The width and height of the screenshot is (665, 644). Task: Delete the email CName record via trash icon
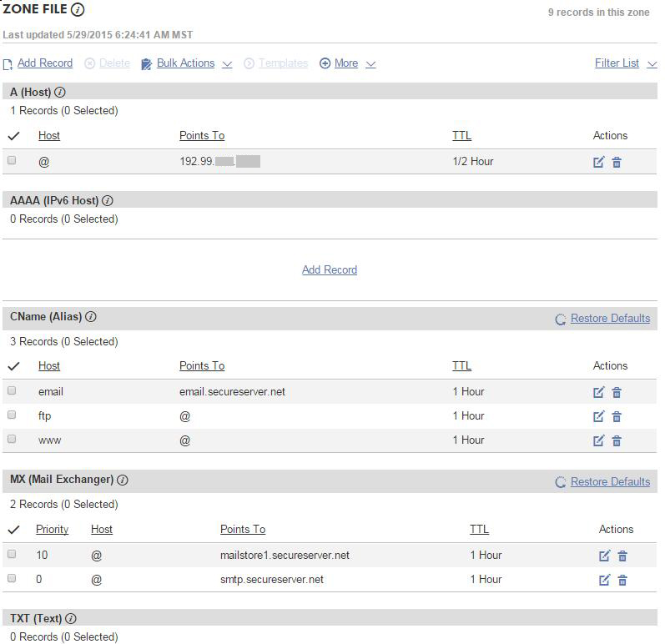(617, 392)
